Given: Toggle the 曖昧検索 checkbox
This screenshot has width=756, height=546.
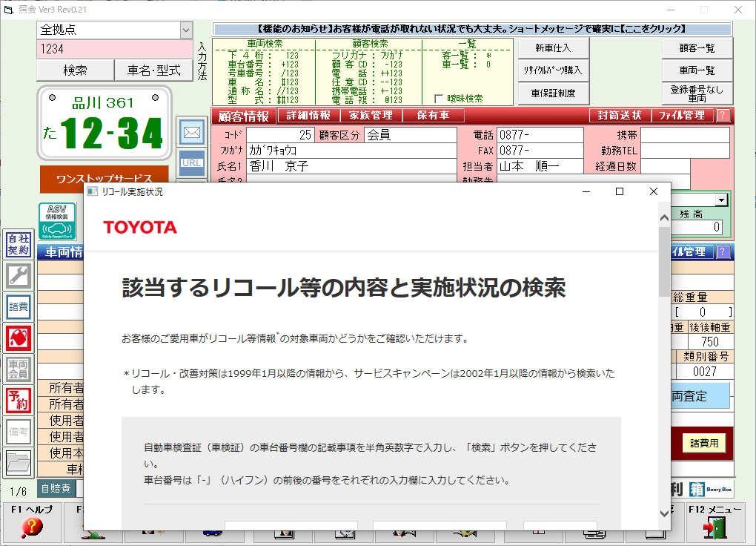Looking at the screenshot, I should click(x=439, y=99).
